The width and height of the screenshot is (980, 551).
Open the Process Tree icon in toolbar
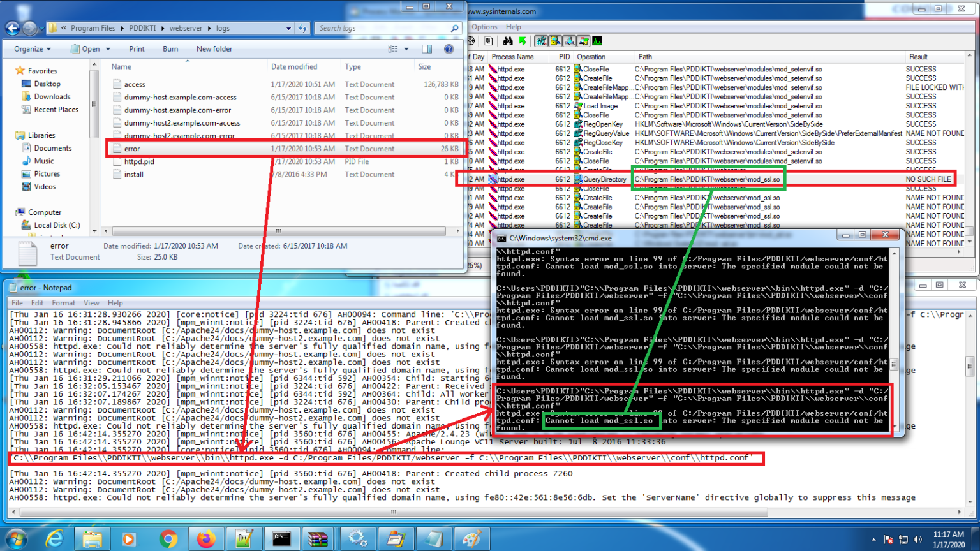[x=488, y=41]
